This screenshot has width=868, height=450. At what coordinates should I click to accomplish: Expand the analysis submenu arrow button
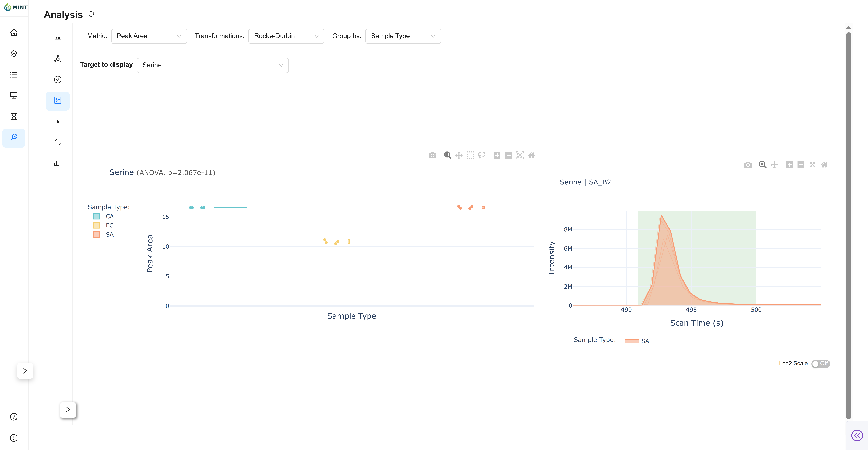pyautogui.click(x=68, y=409)
